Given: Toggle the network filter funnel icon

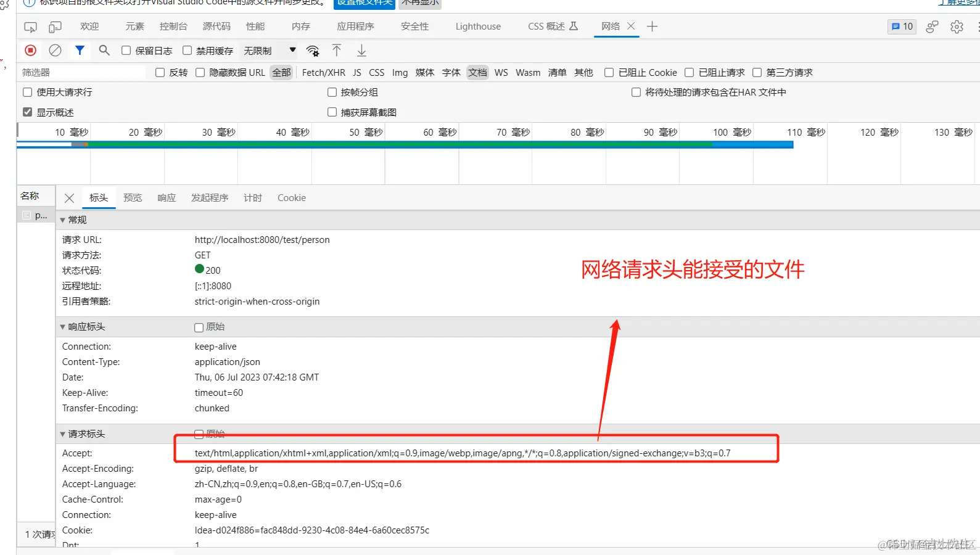Looking at the screenshot, I should [x=80, y=50].
